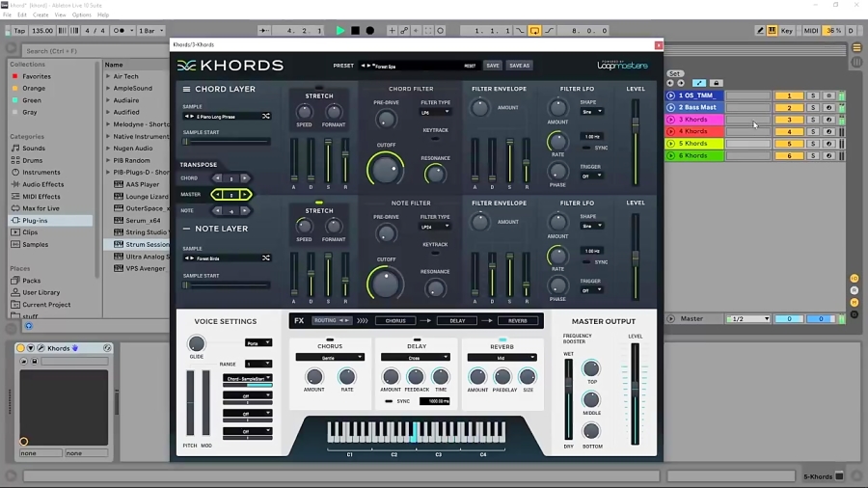Viewport: 868px width, 488px height.
Task: Toggle the arrangement lock envelopes icon
Action: [x=717, y=83]
